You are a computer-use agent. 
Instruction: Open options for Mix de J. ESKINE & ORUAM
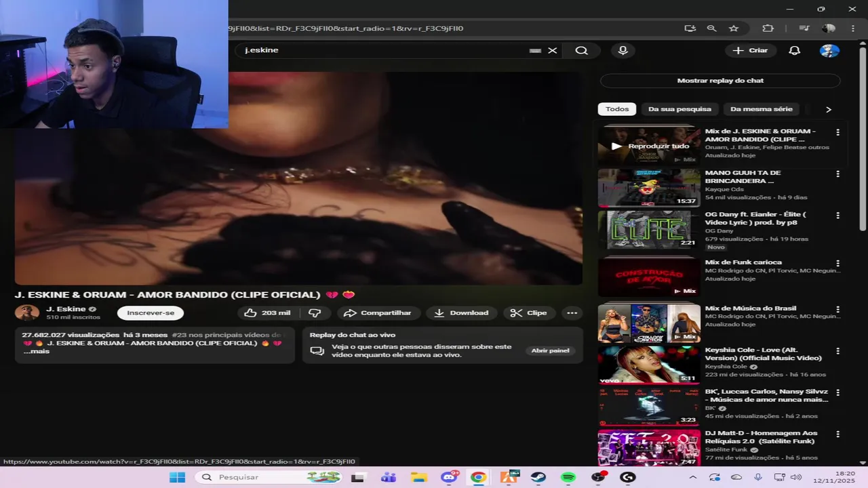(837, 133)
